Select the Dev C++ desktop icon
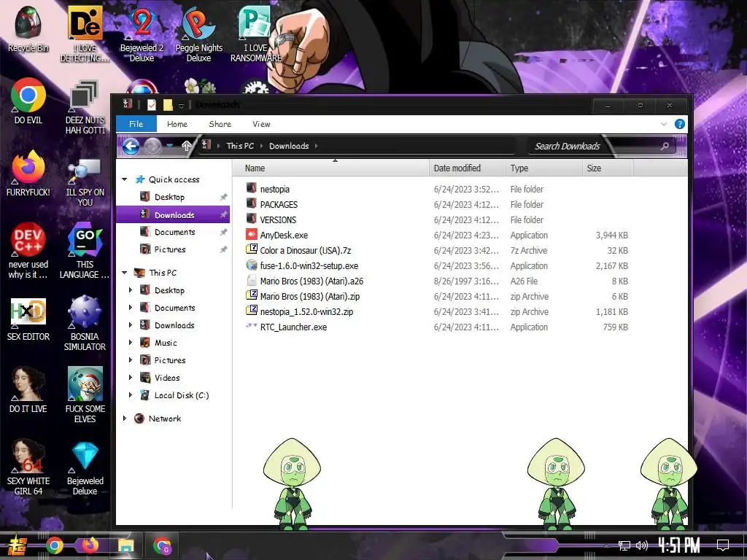 28,251
